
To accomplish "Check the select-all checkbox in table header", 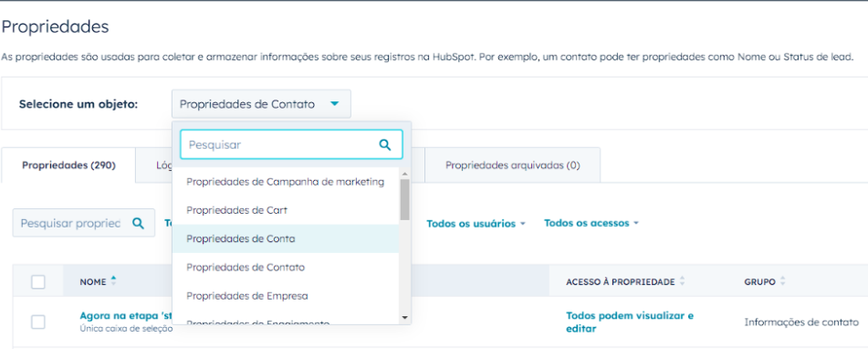I will point(37,282).
